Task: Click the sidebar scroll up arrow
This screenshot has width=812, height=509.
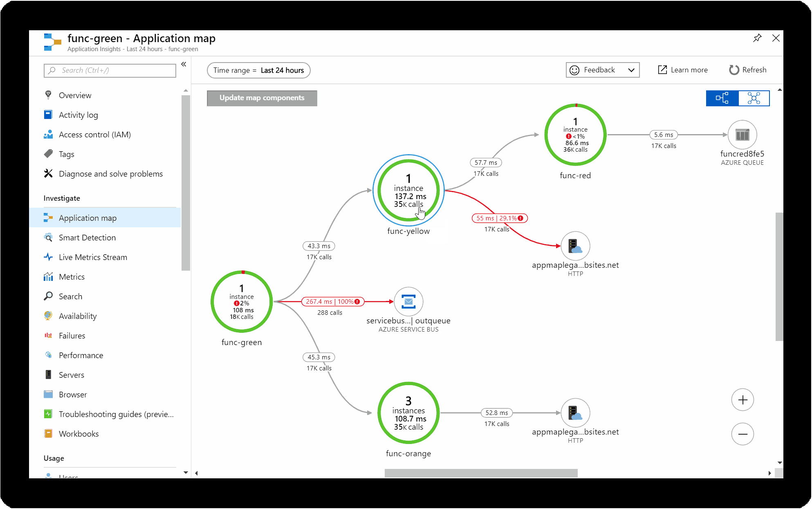Action: pyautogui.click(x=186, y=90)
